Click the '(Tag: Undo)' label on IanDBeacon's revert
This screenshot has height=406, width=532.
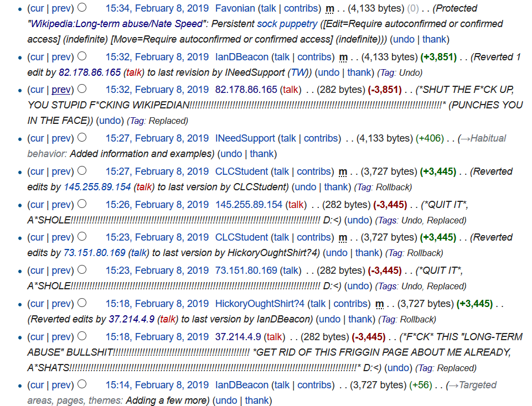coord(400,72)
